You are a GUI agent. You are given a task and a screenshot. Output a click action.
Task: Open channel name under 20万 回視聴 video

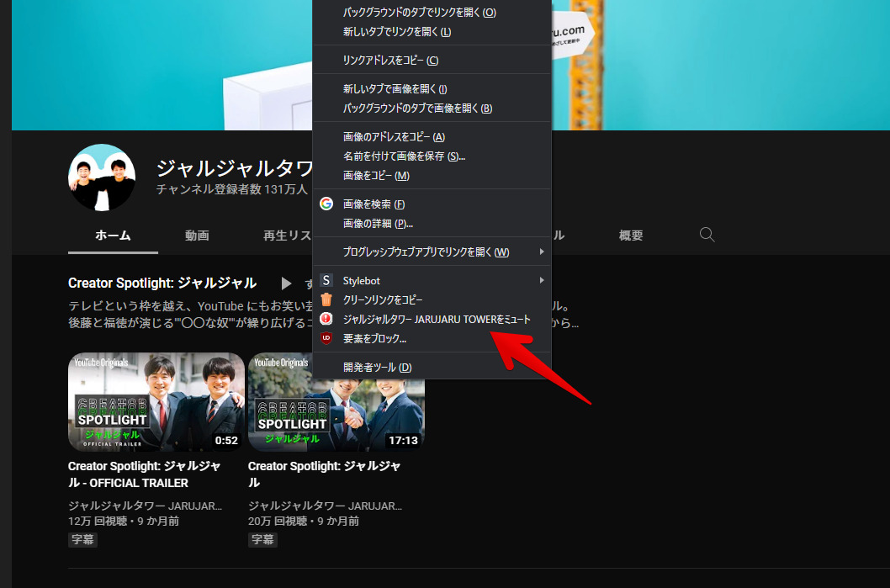(325, 506)
